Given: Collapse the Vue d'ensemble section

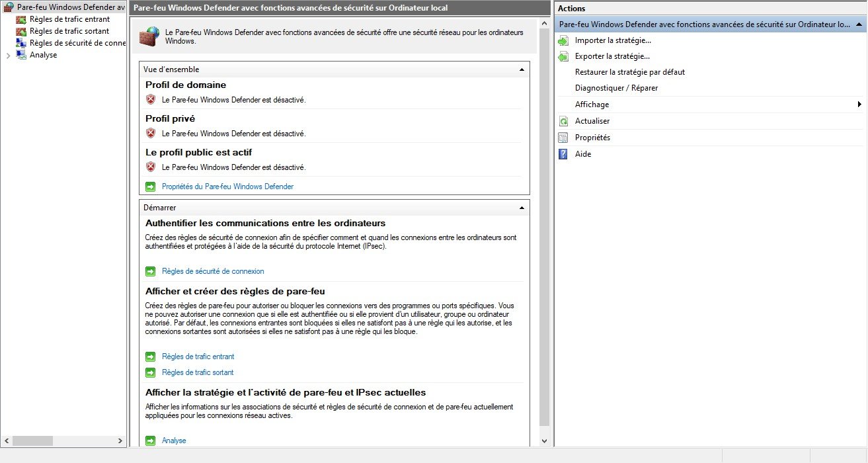Looking at the screenshot, I should tap(522, 69).
